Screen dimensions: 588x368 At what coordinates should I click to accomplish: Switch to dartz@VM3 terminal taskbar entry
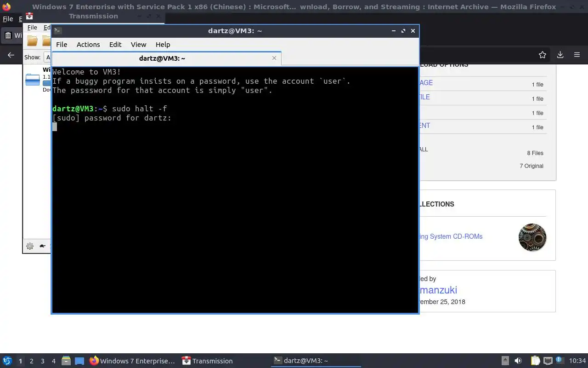tap(316, 361)
